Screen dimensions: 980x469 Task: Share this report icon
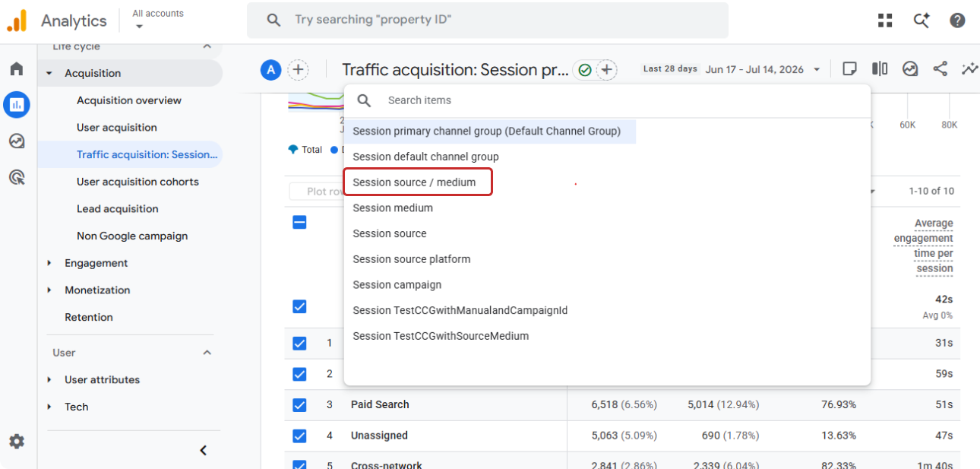(940, 69)
